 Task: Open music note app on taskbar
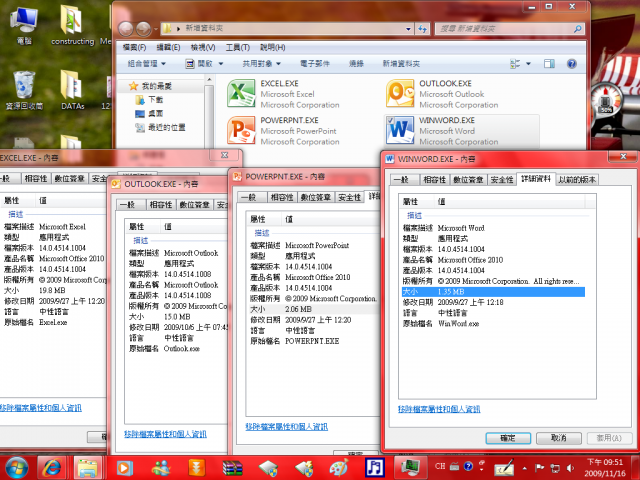point(375,468)
